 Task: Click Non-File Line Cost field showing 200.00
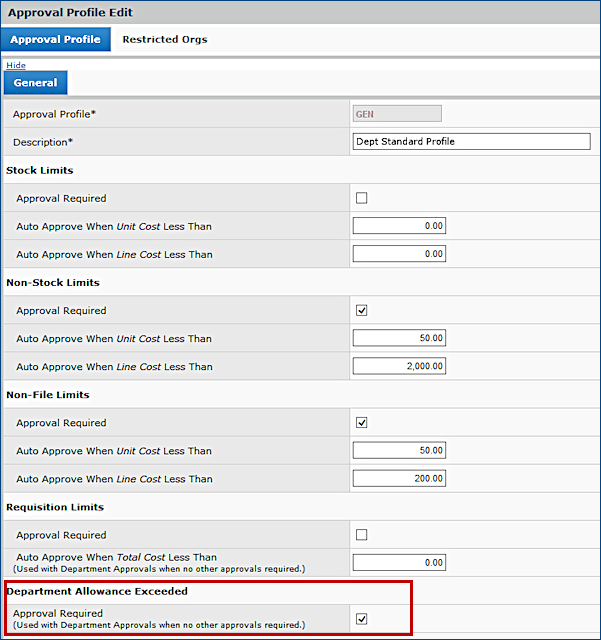pyautogui.click(x=399, y=478)
